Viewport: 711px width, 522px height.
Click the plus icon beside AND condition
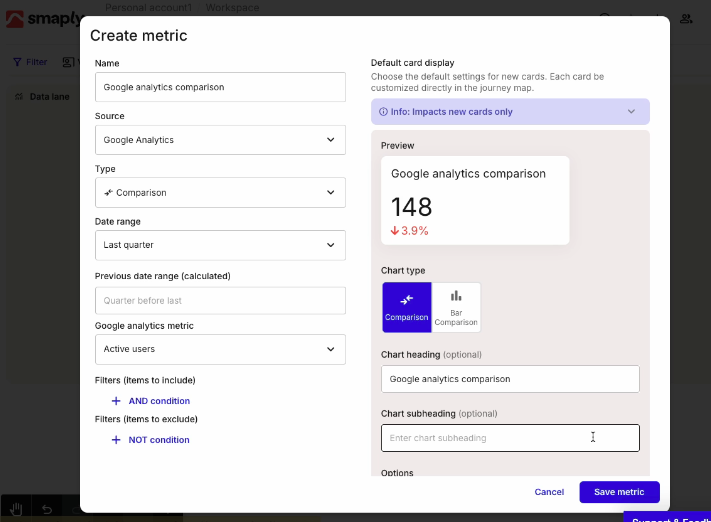(116, 401)
